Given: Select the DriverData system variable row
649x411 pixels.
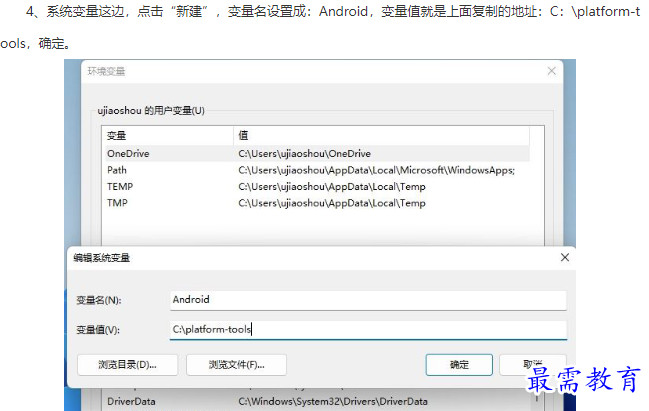Looking at the screenshot, I should pyautogui.click(x=317, y=401).
